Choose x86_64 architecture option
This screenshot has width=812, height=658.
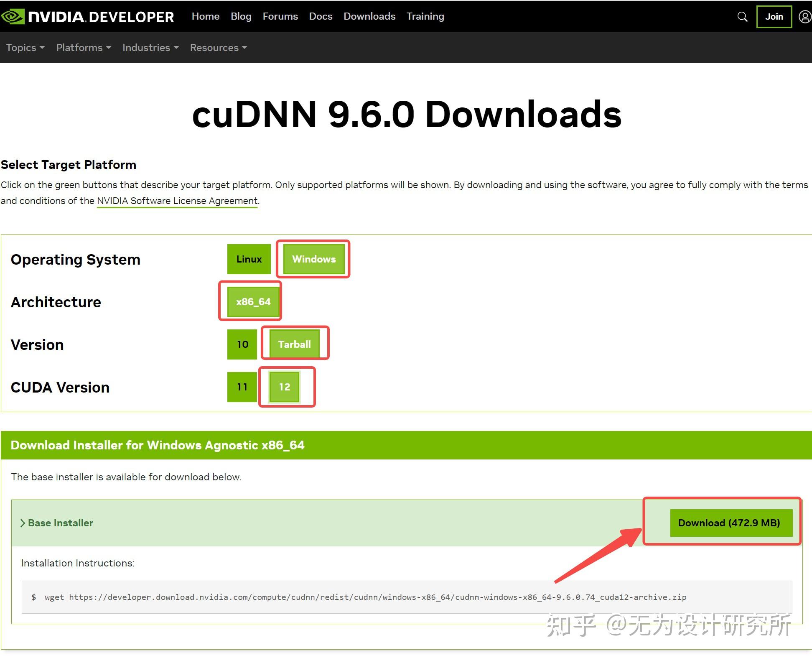click(x=253, y=302)
